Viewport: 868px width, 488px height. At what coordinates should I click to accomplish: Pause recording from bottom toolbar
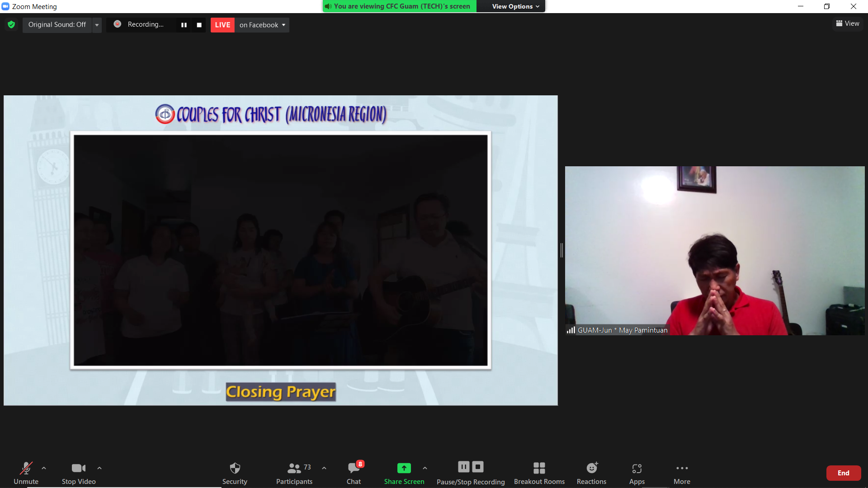click(x=464, y=467)
